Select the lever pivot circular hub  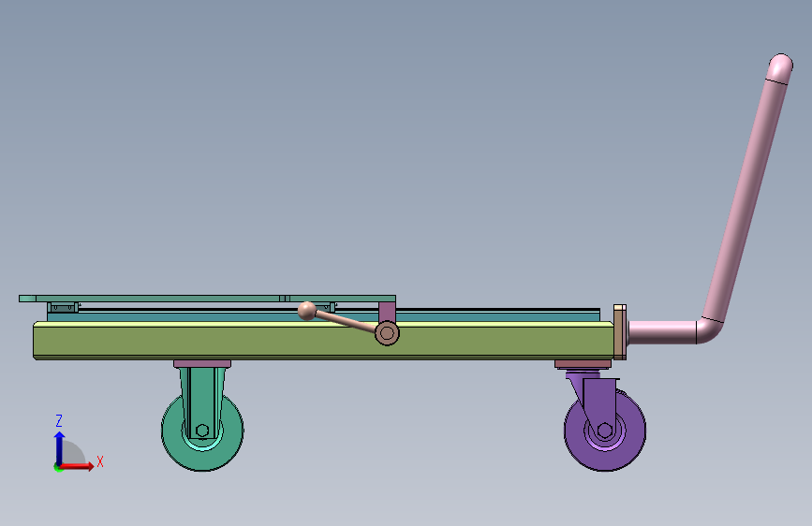coord(387,333)
